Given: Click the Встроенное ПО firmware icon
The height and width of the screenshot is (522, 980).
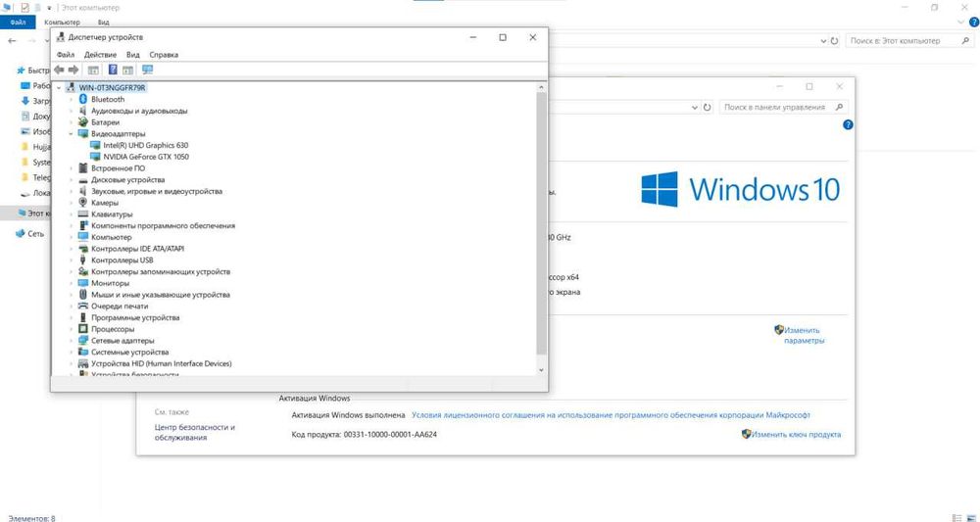Looking at the screenshot, I should (83, 168).
